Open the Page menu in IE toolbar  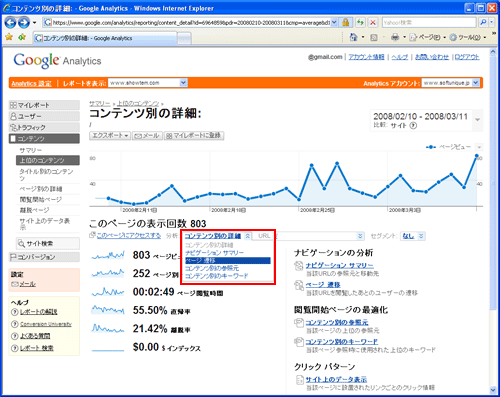[x=427, y=38]
